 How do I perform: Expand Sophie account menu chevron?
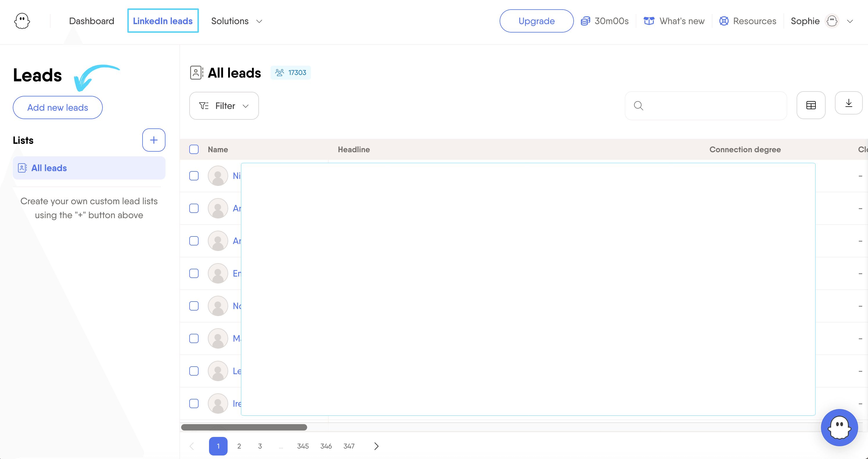850,21
